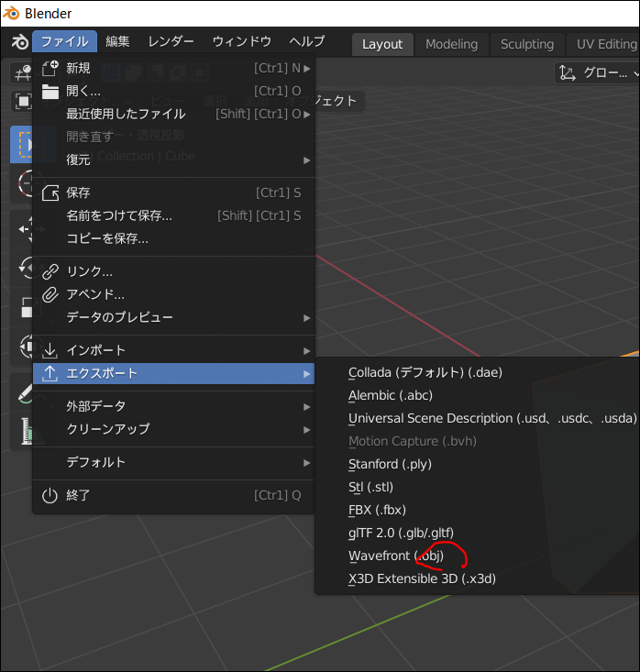Switch to the Layout workspace tab
The image size is (640, 672).
[x=382, y=44]
